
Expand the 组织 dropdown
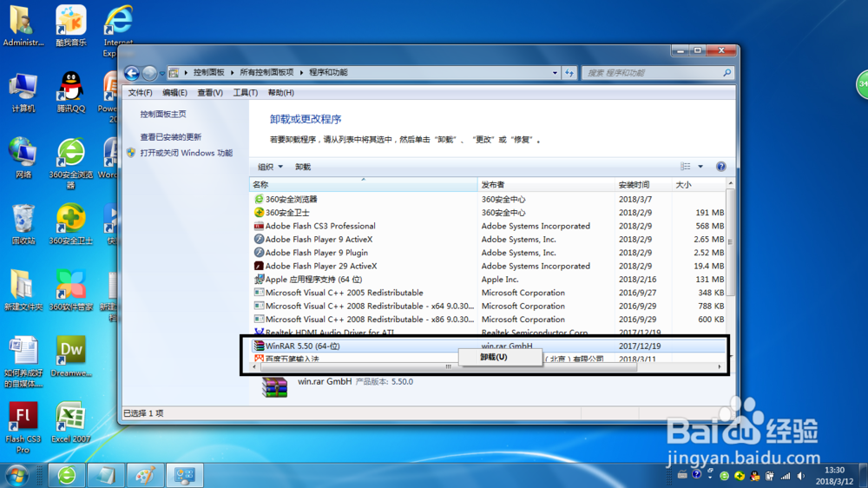(x=270, y=167)
